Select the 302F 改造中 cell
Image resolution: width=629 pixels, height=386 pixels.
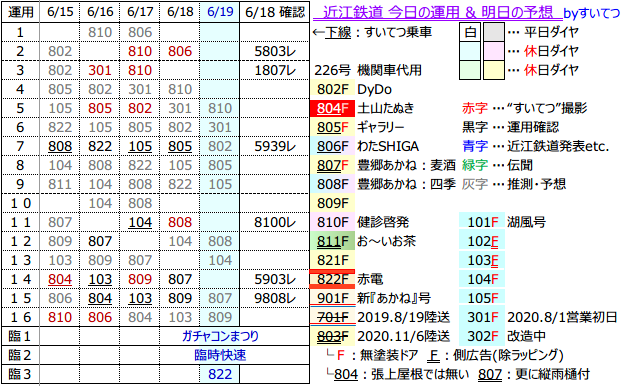(x=482, y=336)
